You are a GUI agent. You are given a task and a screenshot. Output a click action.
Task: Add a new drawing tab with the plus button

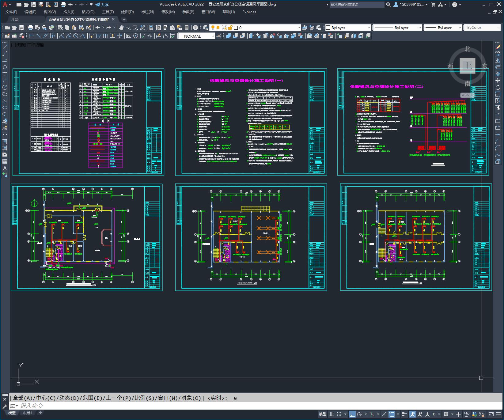pyautogui.click(x=124, y=19)
